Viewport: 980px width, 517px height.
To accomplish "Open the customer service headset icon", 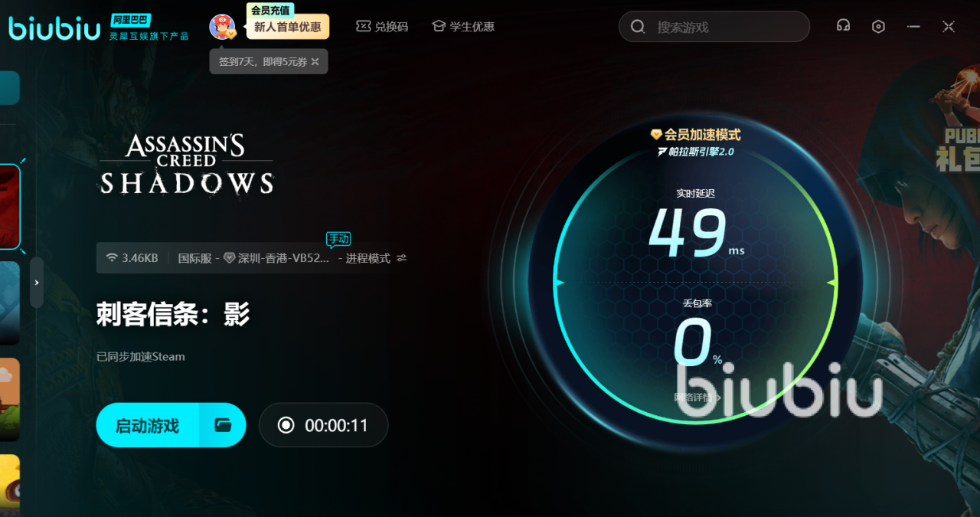I will click(843, 26).
